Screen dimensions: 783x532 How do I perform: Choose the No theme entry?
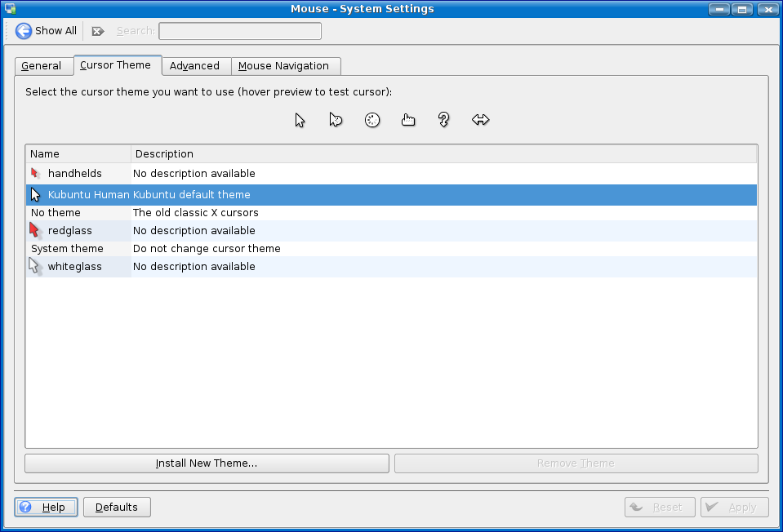56,213
